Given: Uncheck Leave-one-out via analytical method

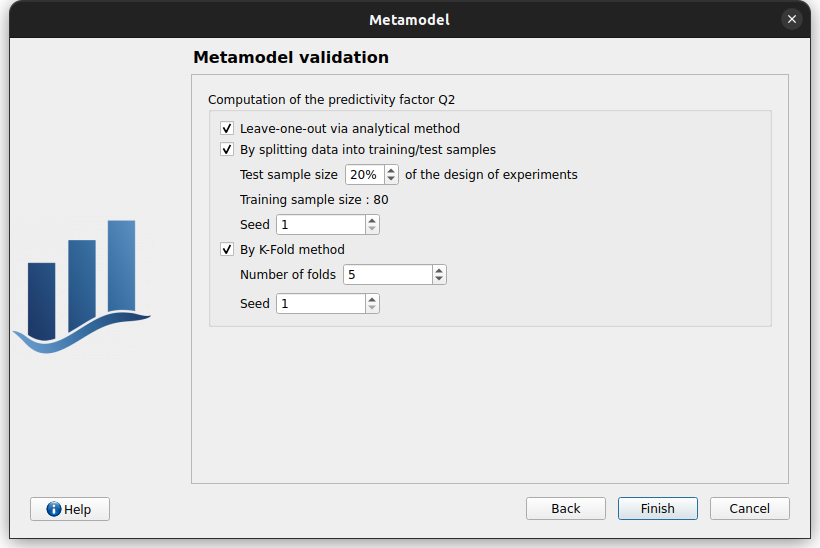Looking at the screenshot, I should (x=227, y=129).
